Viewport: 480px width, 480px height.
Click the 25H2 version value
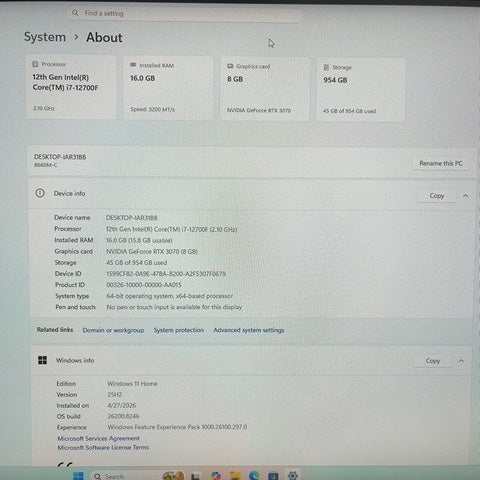click(115, 395)
